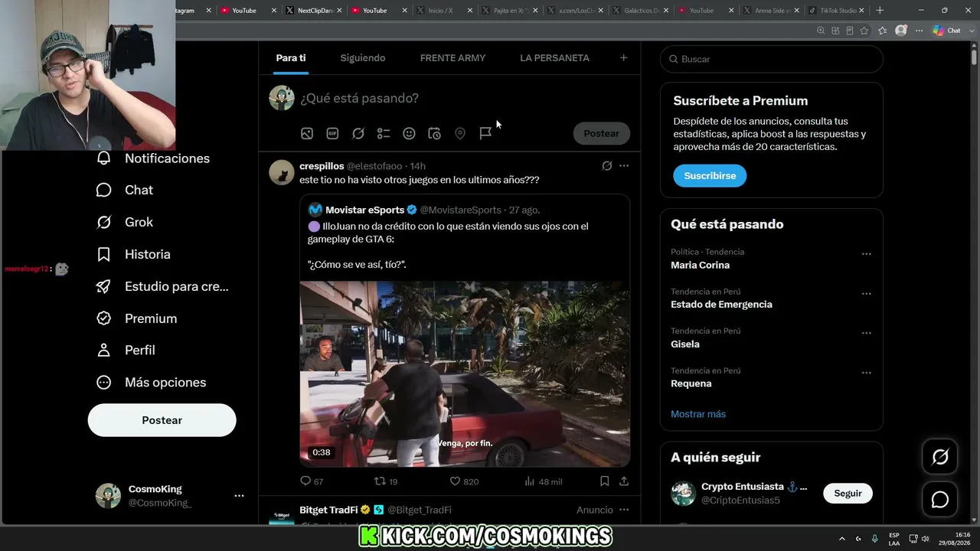
Task: Click the Buscar search field
Action: tap(771, 59)
